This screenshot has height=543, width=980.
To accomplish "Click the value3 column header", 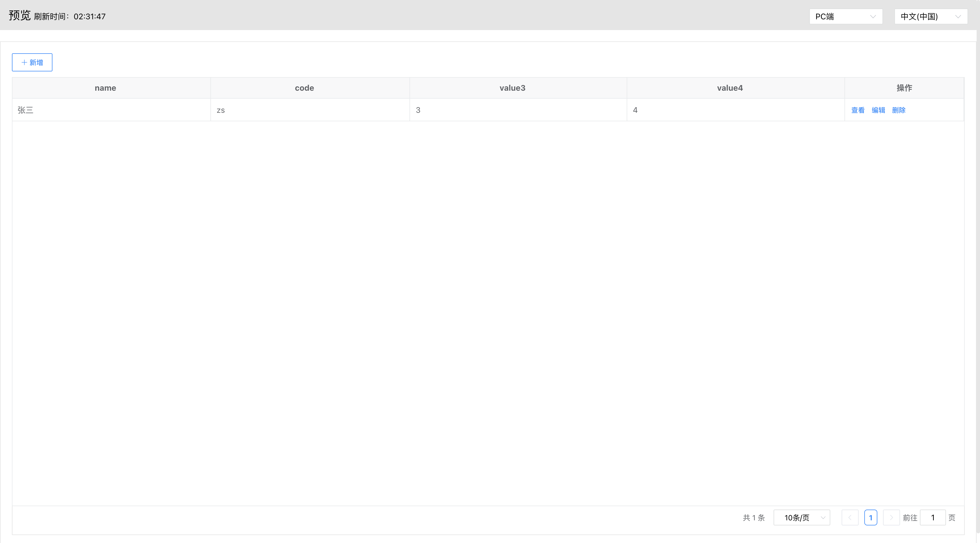I will click(512, 88).
